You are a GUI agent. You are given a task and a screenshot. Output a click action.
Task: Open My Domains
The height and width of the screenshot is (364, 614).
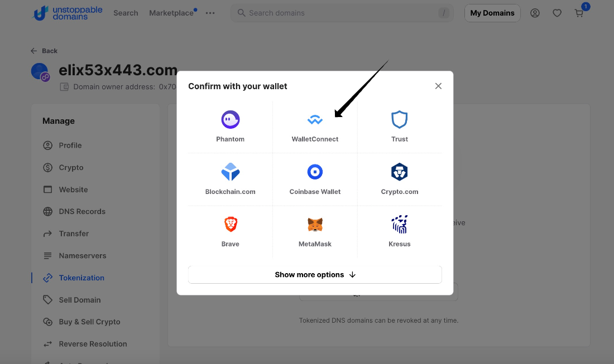point(492,13)
